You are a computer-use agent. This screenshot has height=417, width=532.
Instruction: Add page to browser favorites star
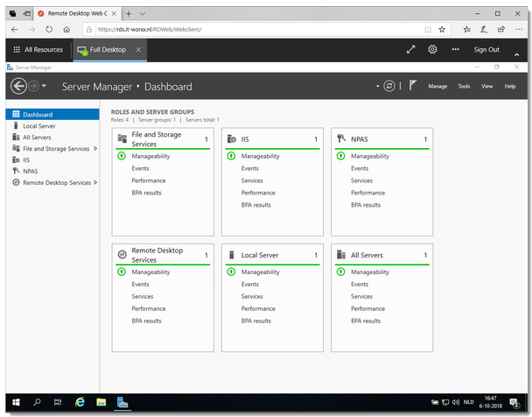pos(442,30)
